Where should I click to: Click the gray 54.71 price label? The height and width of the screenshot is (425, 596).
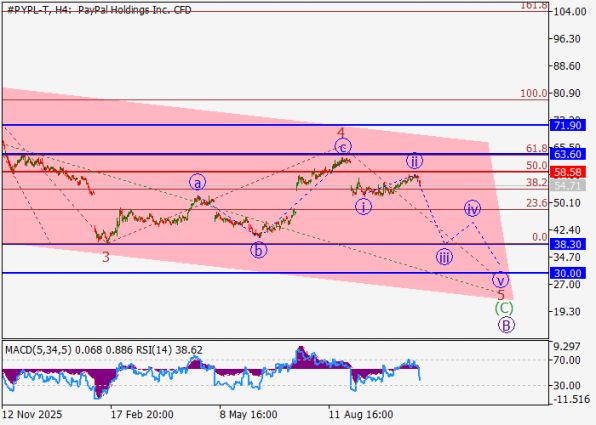tap(567, 186)
